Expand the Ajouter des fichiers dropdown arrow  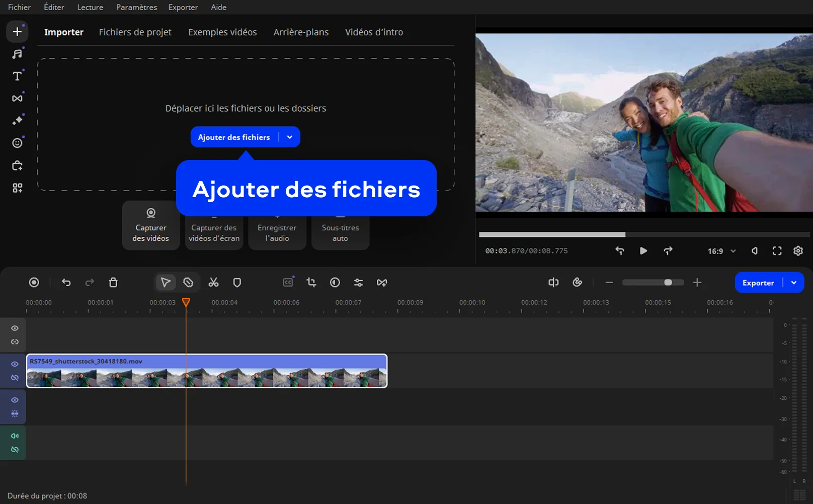tap(290, 137)
